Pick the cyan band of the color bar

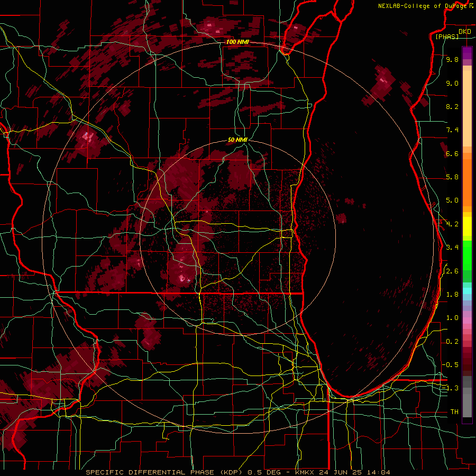[x=467, y=291]
